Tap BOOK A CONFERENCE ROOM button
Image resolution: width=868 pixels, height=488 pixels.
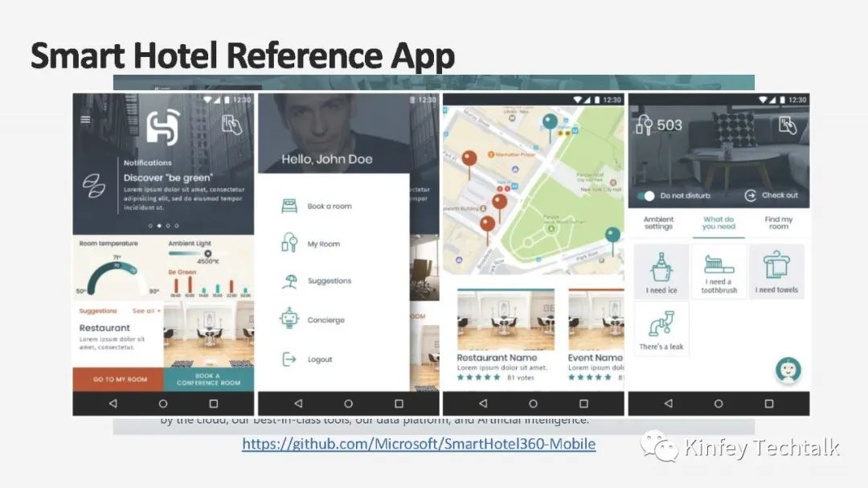click(x=209, y=379)
